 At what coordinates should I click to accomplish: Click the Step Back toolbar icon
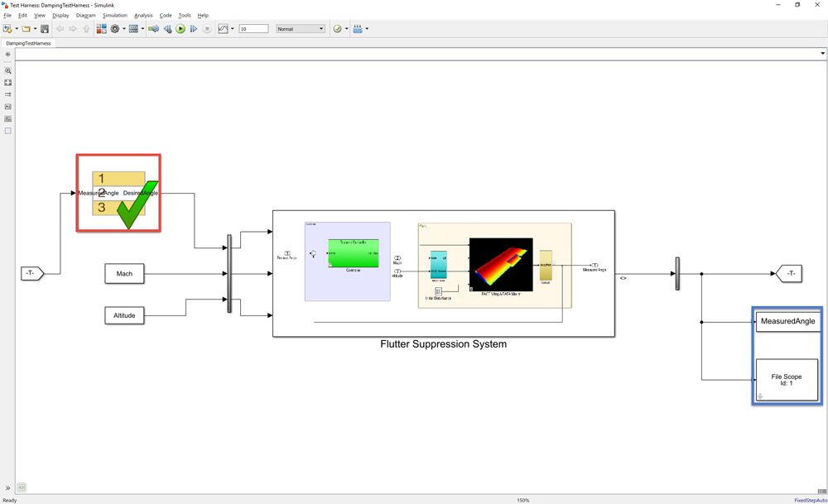[x=167, y=28]
